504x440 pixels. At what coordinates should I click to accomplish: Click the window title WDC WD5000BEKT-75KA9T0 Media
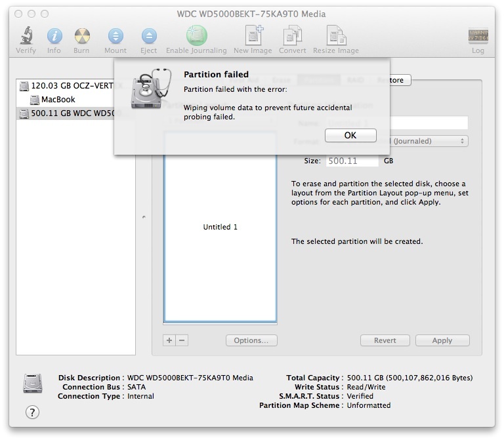coord(251,14)
